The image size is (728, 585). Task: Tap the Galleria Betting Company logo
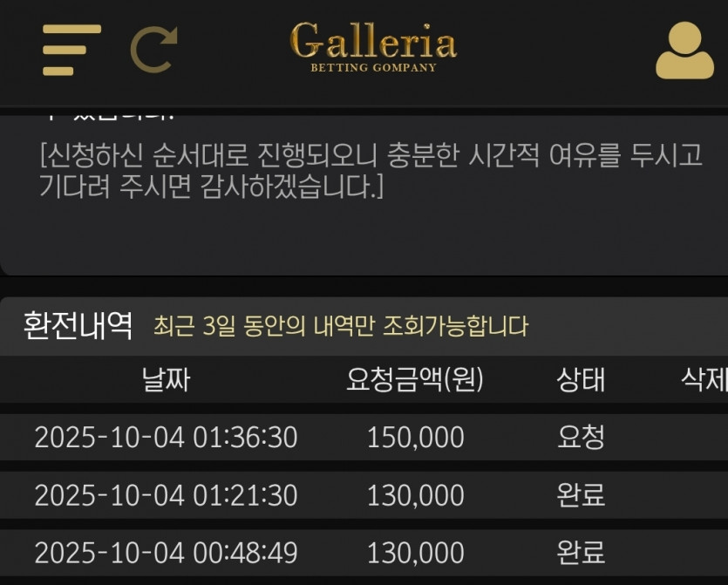[x=373, y=48]
